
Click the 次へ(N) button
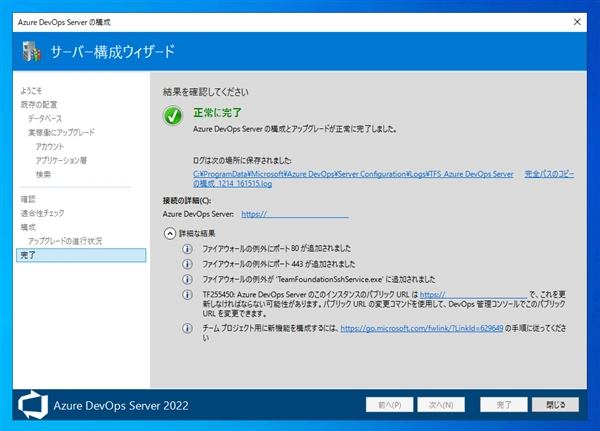[x=441, y=405]
